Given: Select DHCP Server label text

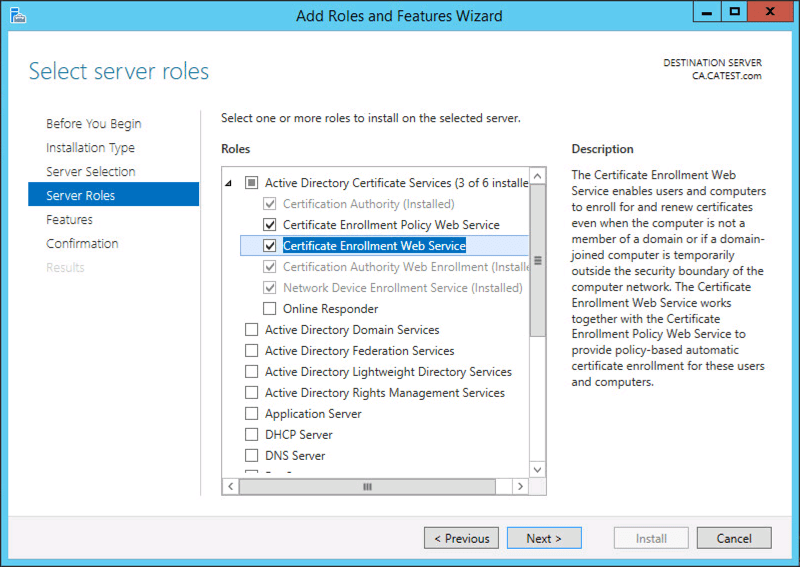Looking at the screenshot, I should (x=298, y=435).
